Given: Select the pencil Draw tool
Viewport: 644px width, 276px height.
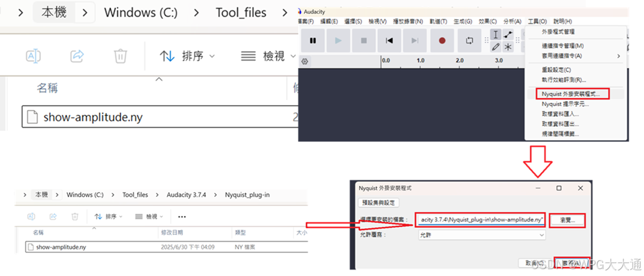Looking at the screenshot, I should tap(496, 47).
